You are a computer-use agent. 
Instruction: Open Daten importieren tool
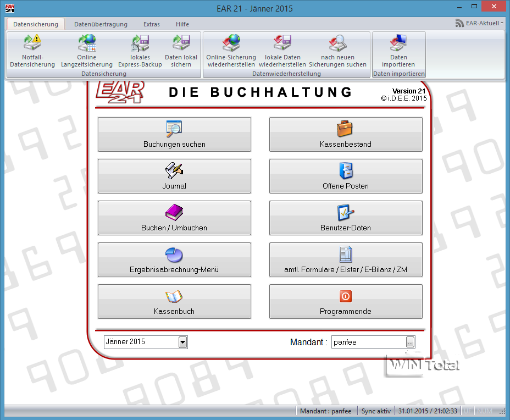click(398, 51)
